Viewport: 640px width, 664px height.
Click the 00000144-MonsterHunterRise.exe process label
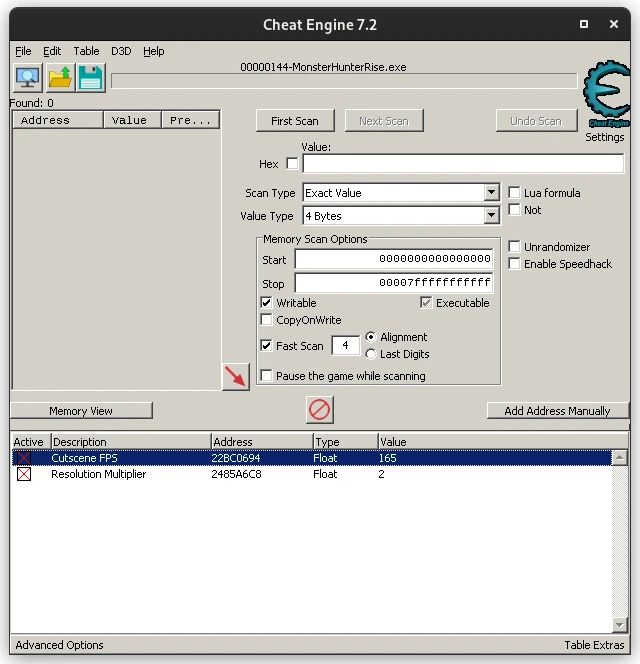point(323,67)
